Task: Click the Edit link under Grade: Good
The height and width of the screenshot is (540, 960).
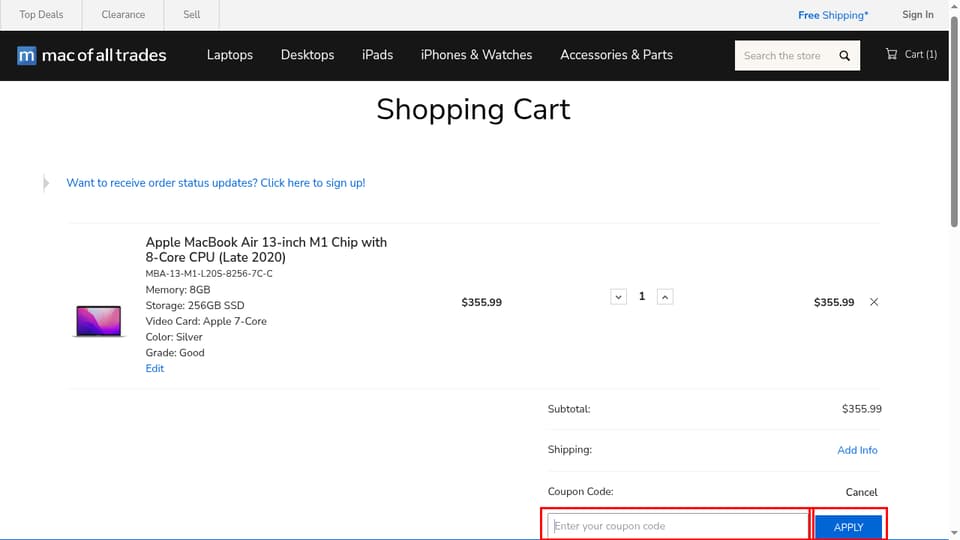Action: click(154, 369)
